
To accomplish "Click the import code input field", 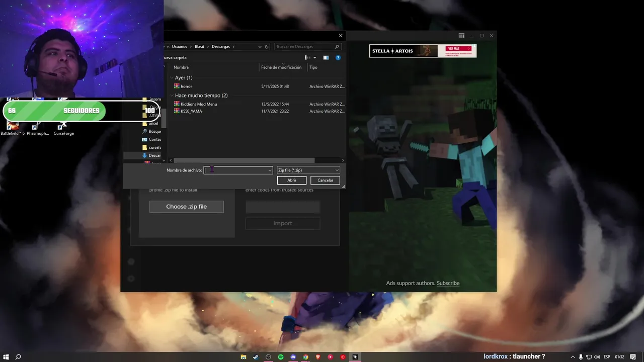I will pyautogui.click(x=283, y=207).
